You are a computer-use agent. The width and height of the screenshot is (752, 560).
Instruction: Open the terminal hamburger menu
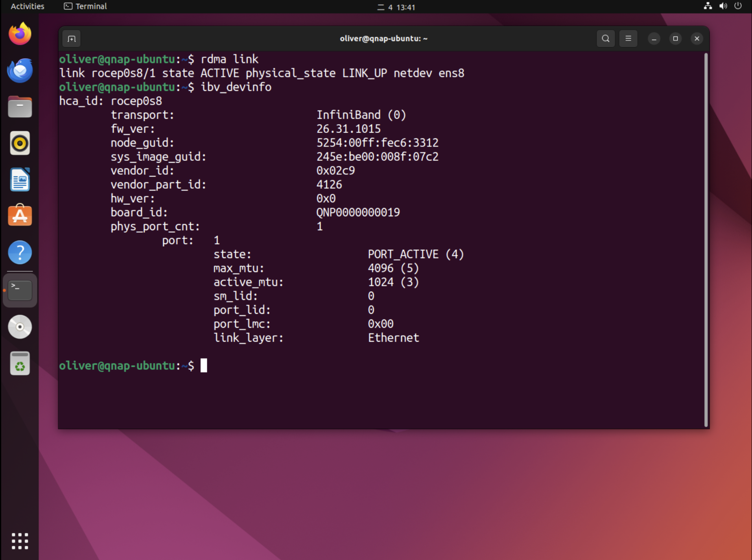tap(628, 39)
